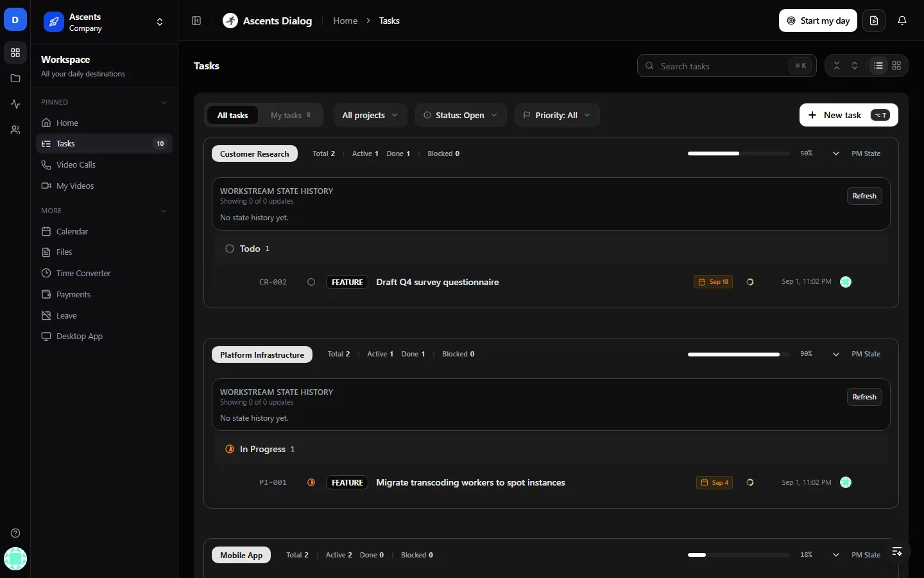Image resolution: width=924 pixels, height=578 pixels.
Task: Expand Platform Infrastructure PM State chevron
Action: coord(835,355)
